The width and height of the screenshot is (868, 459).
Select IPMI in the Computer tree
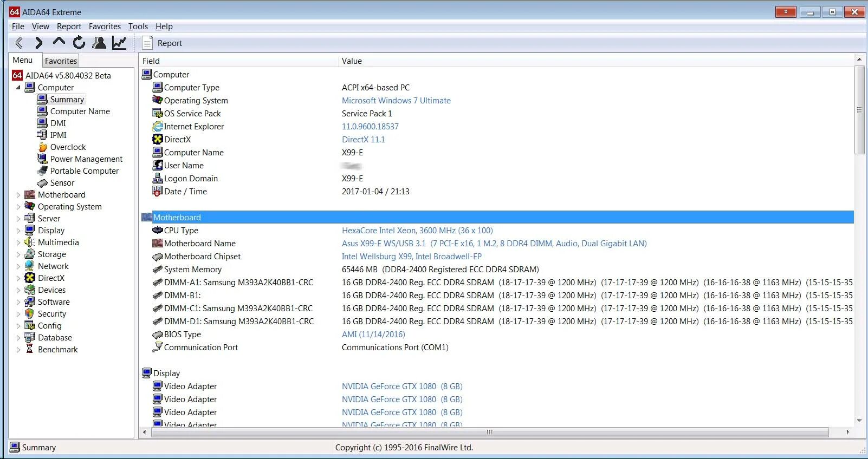(59, 135)
